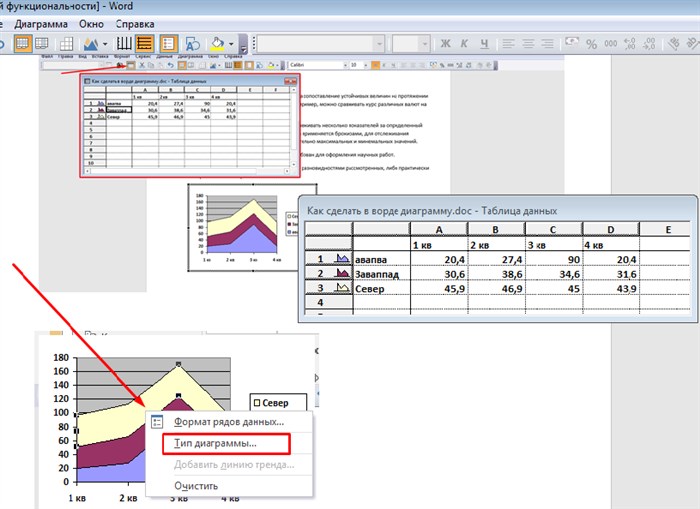Align text to the right
Viewport: 700px width, 509px height.
pos(547,44)
